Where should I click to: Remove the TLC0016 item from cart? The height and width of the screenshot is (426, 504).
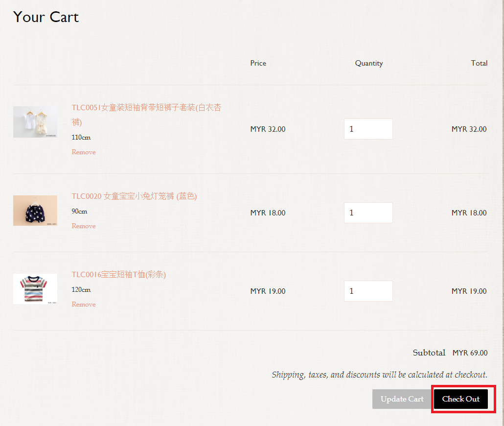click(x=84, y=304)
